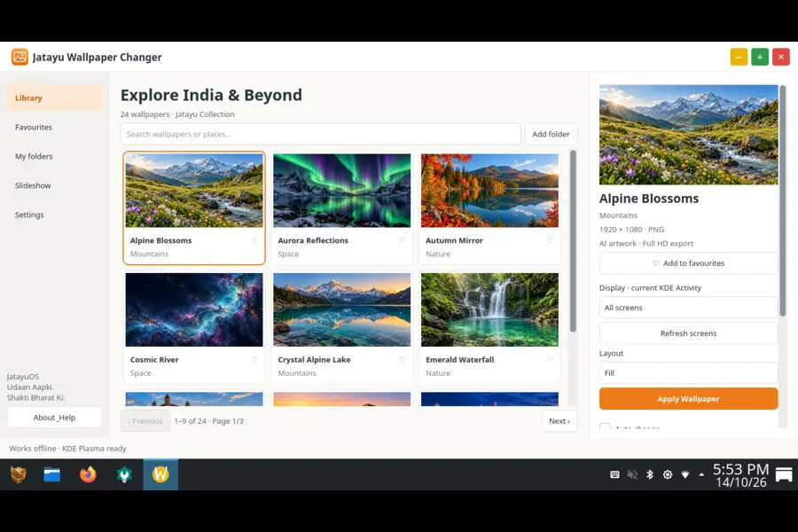Click the large Alpine Blossoms preview image

(688, 135)
